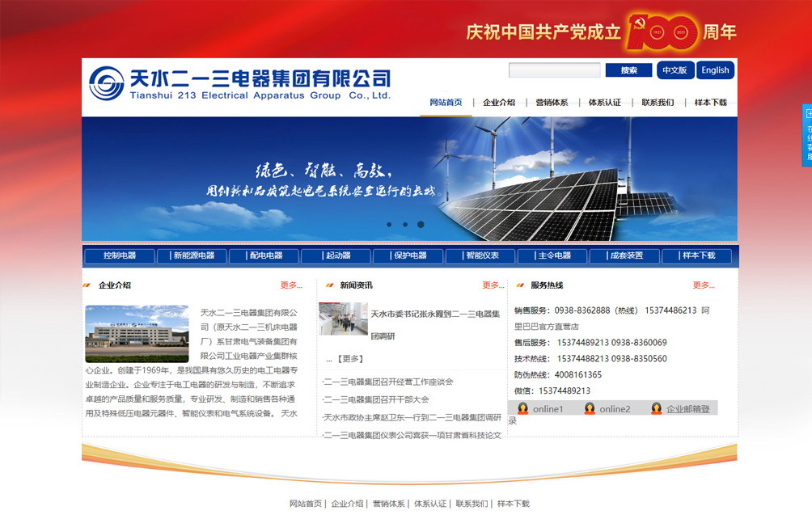
Task: Open news 二一三电器集团仪表公司喜获一项甘肃省科技论文
Action: [x=412, y=435]
